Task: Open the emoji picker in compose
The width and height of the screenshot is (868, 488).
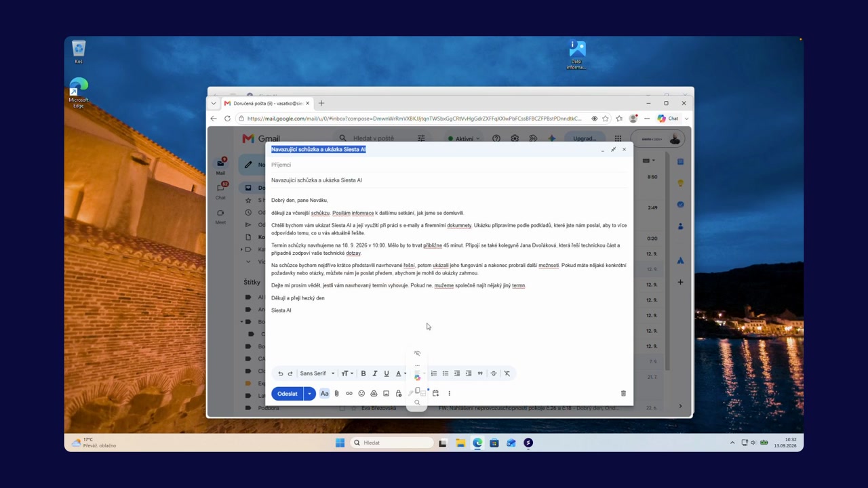Action: (x=361, y=393)
